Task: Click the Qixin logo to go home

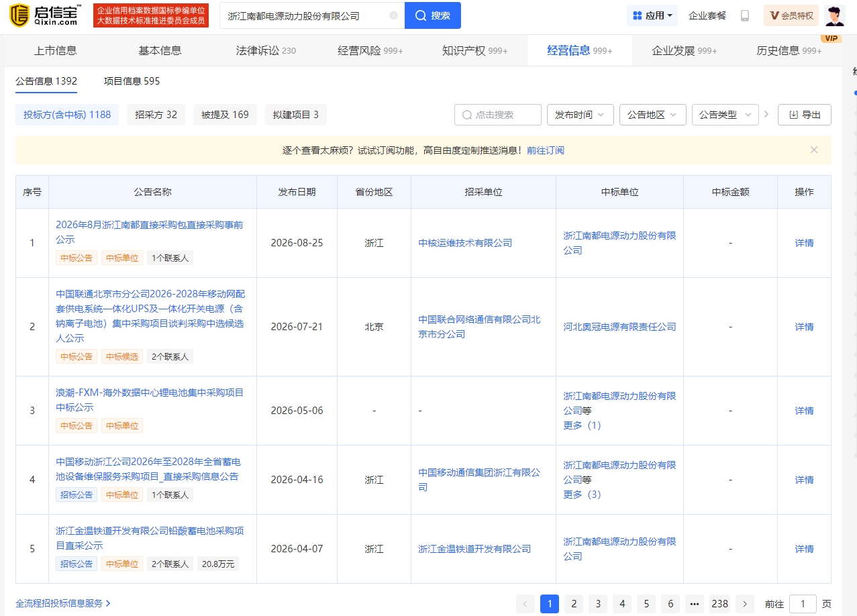Action: 44,15
